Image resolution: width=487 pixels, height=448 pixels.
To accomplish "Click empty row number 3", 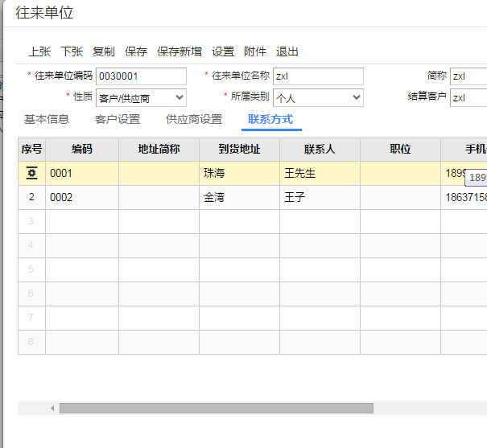I will [x=31, y=221].
